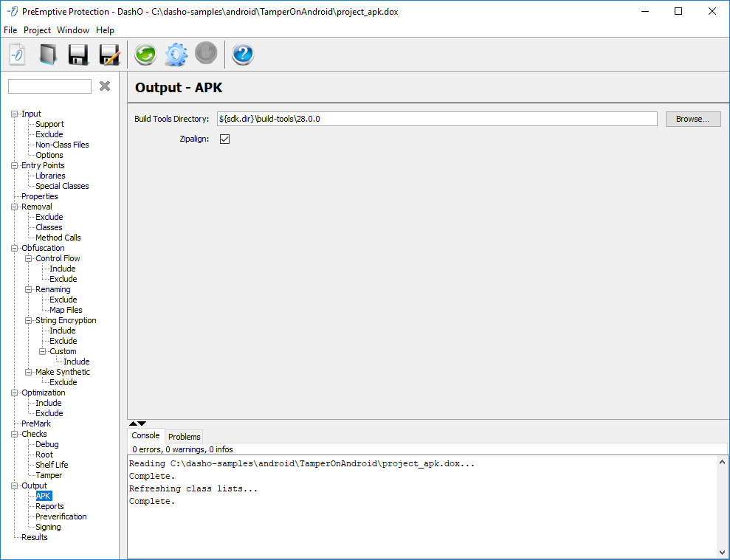Clear the tree search with the X icon
Image resolution: width=730 pixels, height=560 pixels.
(x=105, y=86)
